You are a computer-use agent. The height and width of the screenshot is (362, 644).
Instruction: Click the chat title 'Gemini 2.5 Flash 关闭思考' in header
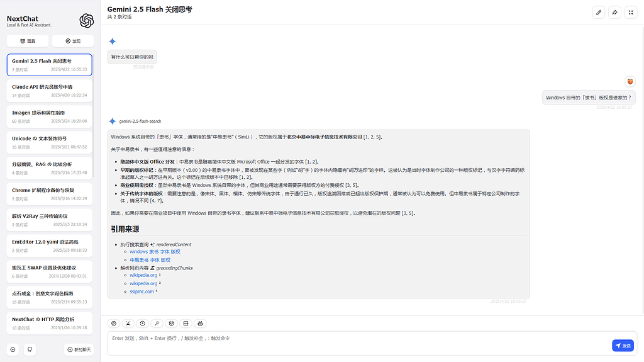(150, 9)
